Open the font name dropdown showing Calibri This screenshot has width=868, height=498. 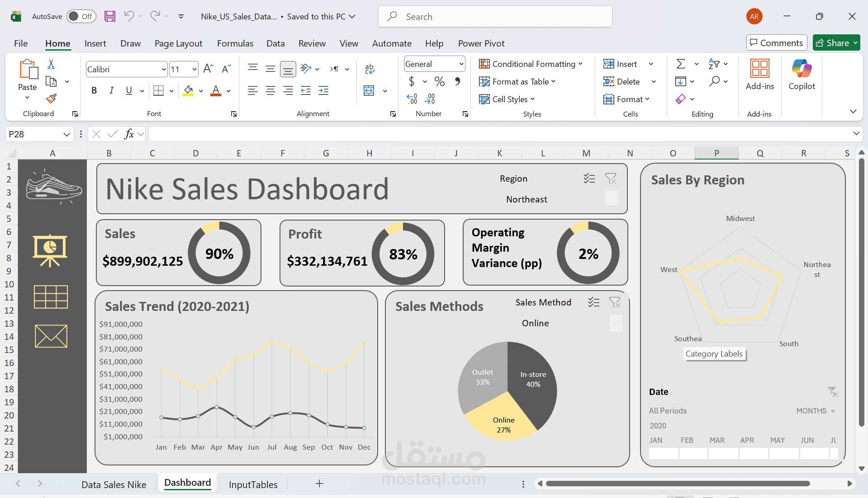[x=164, y=69]
